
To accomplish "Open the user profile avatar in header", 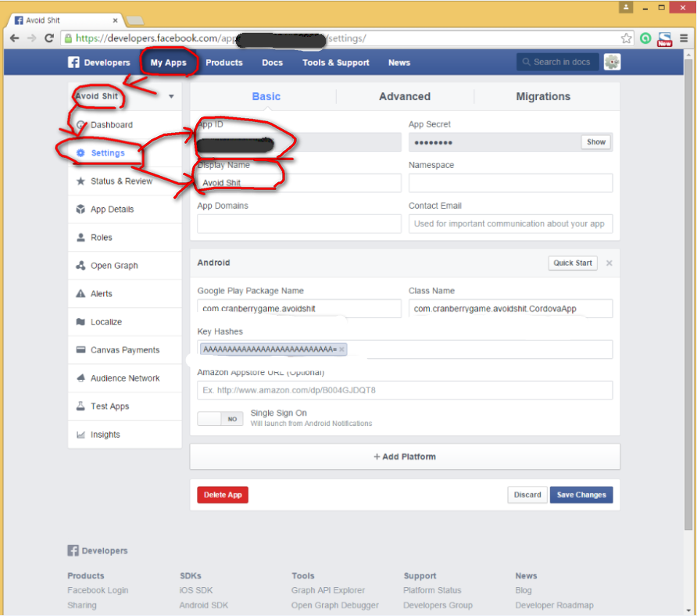I will (x=612, y=62).
